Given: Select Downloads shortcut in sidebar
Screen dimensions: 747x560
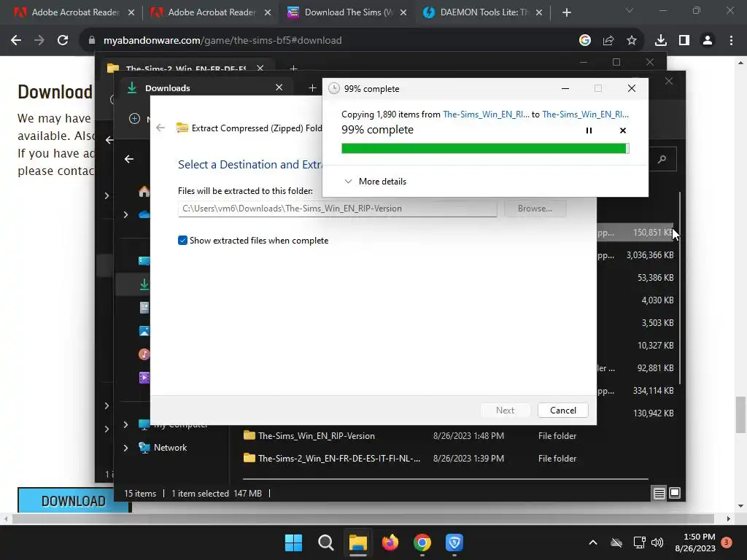Looking at the screenshot, I should tap(144, 284).
